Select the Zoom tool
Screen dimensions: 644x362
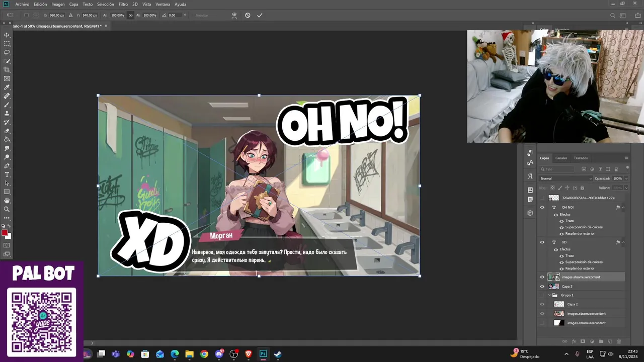pos(7,209)
